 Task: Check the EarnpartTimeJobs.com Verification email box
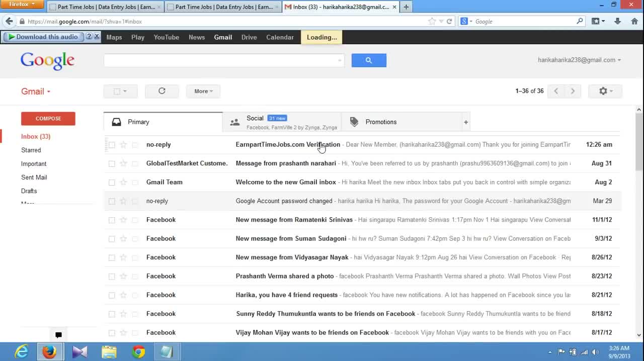[x=112, y=145]
